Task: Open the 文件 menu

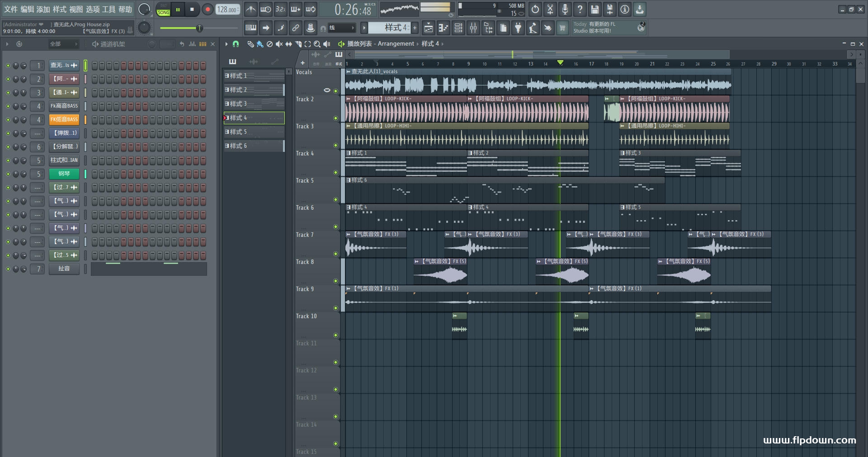Action: point(11,9)
